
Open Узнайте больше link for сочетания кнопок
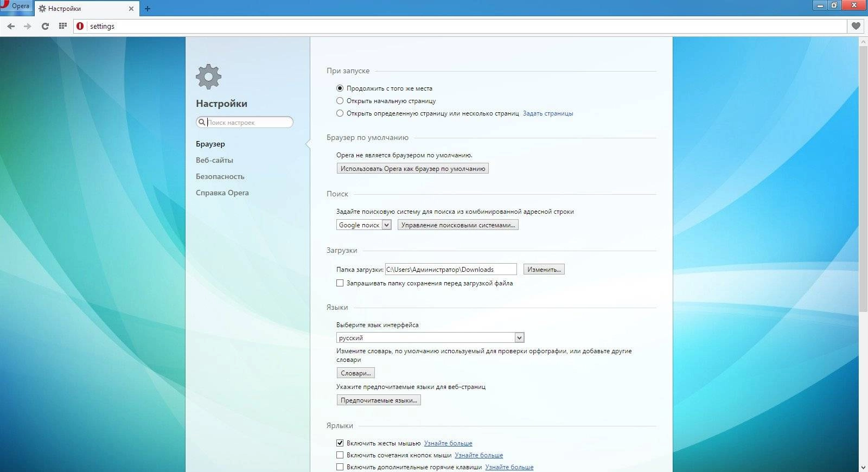pyautogui.click(x=479, y=455)
